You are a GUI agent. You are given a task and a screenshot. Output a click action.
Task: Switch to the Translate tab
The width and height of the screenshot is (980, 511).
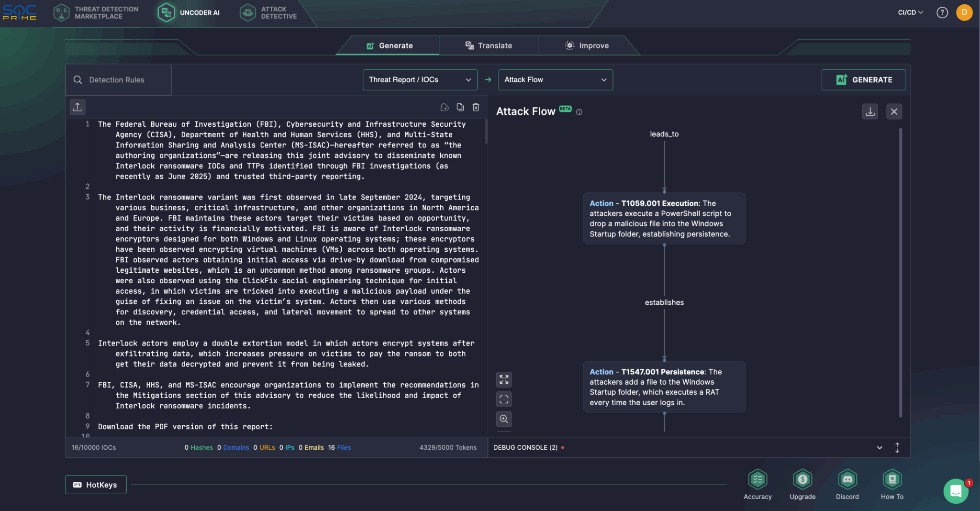click(488, 45)
